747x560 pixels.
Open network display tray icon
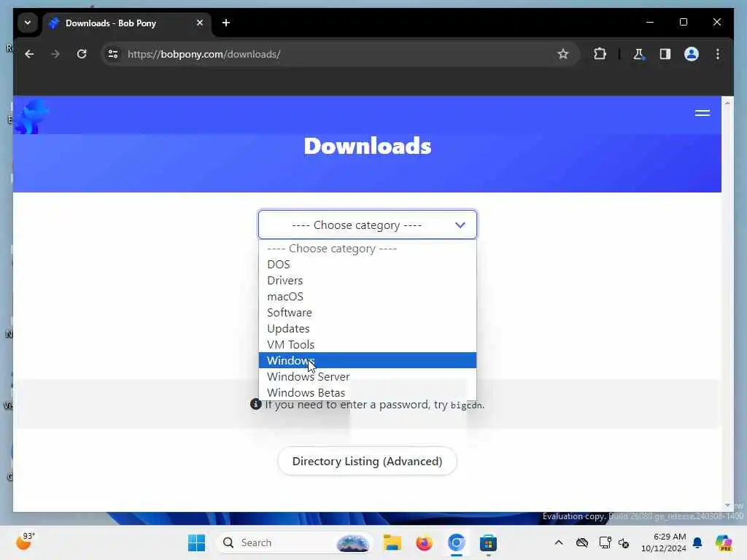click(605, 542)
